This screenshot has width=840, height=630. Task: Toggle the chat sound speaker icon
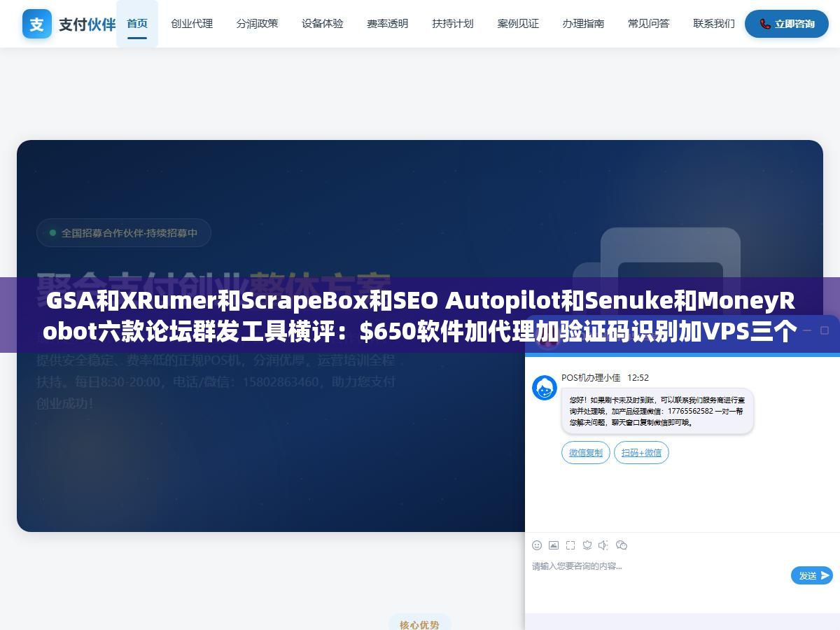point(604,545)
